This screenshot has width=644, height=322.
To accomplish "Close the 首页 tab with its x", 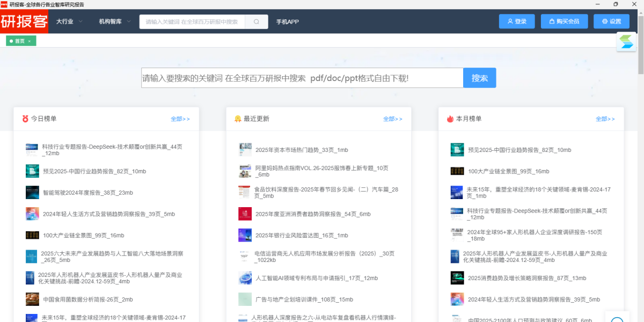I will click(x=30, y=41).
